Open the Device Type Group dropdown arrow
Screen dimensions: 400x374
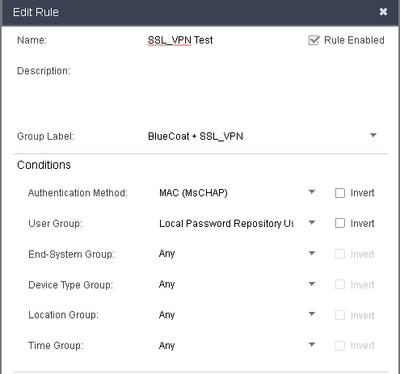click(312, 284)
